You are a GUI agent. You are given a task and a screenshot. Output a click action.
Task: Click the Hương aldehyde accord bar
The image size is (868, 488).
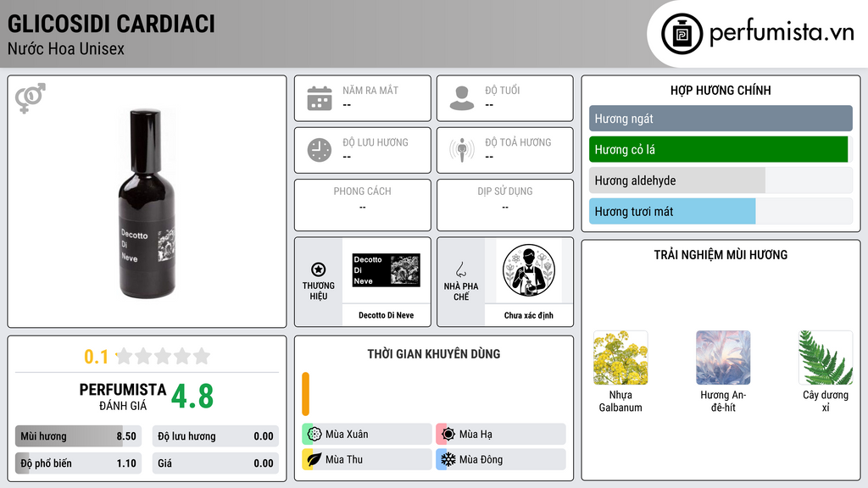[x=721, y=180]
